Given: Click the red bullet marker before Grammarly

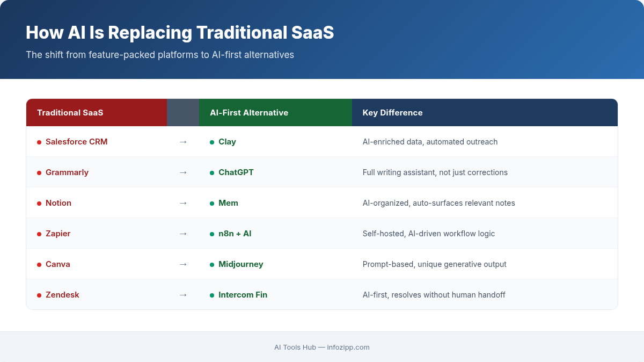Looking at the screenshot, I should coord(39,172).
